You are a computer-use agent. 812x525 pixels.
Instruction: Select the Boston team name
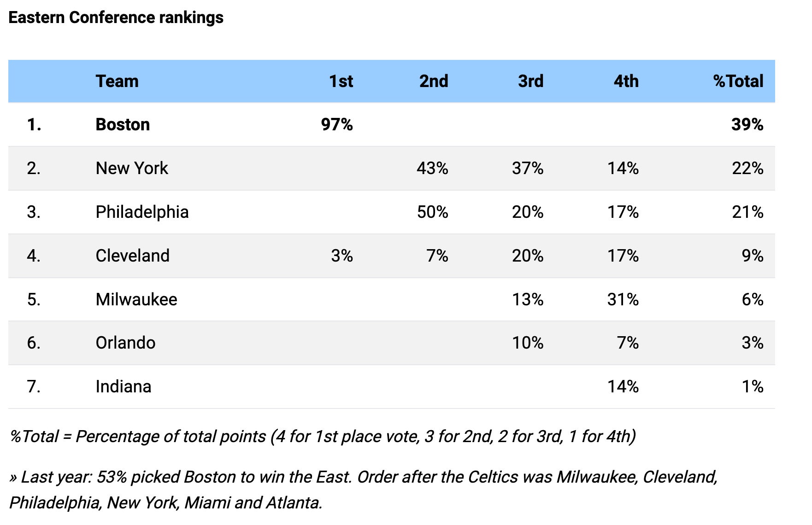click(x=123, y=124)
